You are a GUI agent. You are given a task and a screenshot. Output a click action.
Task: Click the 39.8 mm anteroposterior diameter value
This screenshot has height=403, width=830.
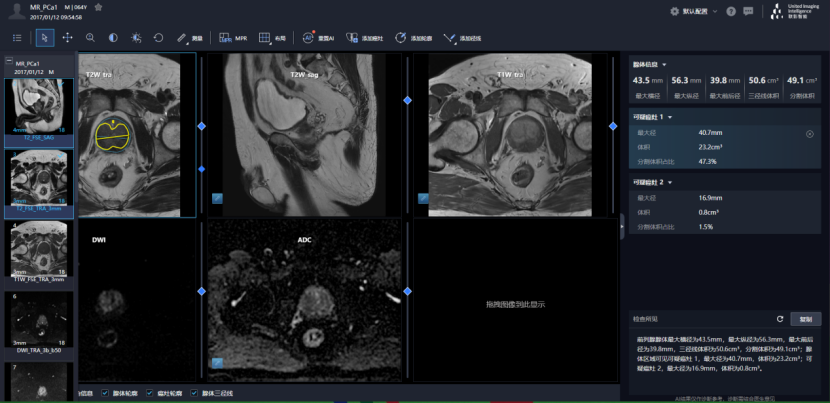(725, 80)
